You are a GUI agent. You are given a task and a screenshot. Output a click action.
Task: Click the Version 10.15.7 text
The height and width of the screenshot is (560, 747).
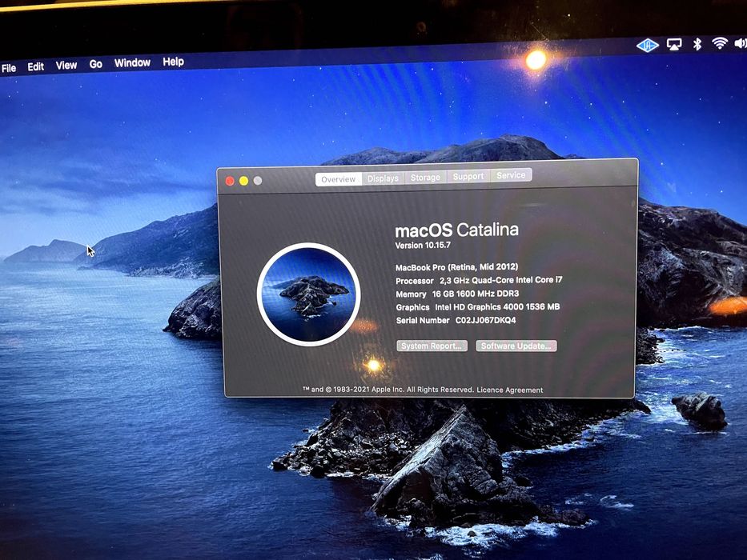(x=423, y=246)
